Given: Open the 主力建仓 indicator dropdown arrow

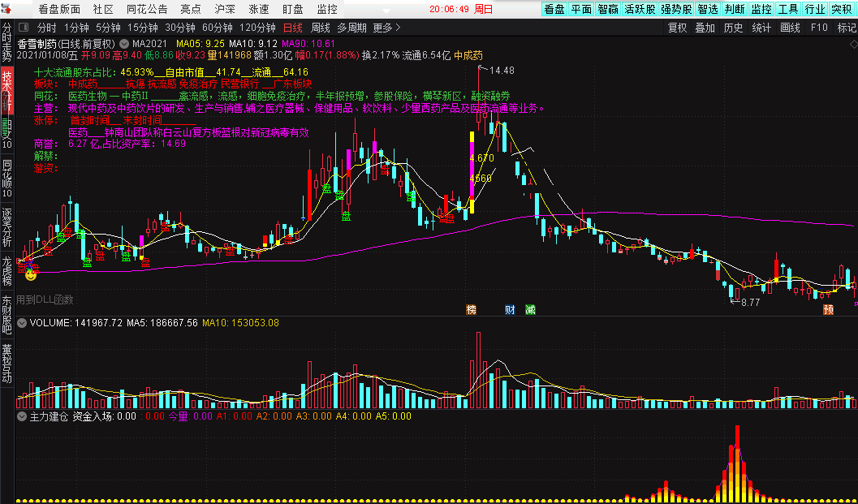Looking at the screenshot, I should point(22,416).
